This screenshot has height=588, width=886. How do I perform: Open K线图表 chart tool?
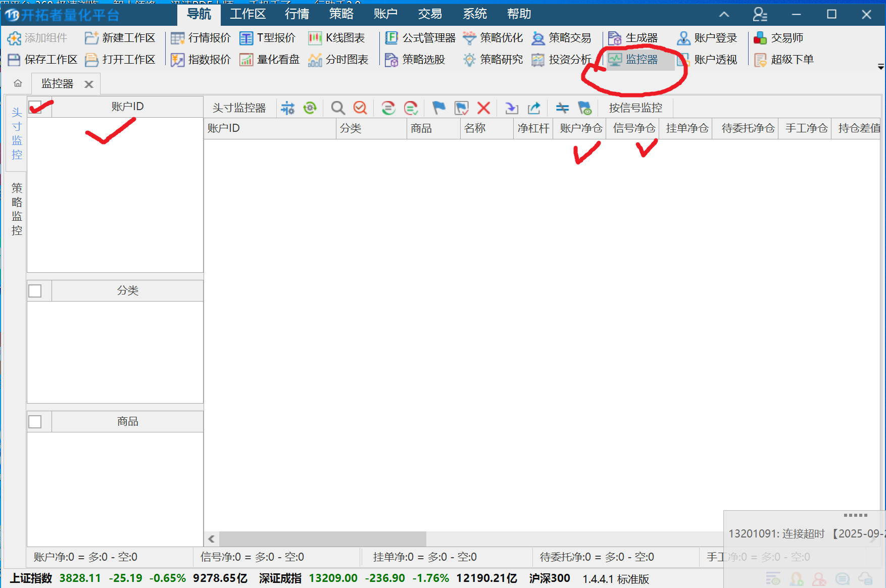click(x=337, y=38)
